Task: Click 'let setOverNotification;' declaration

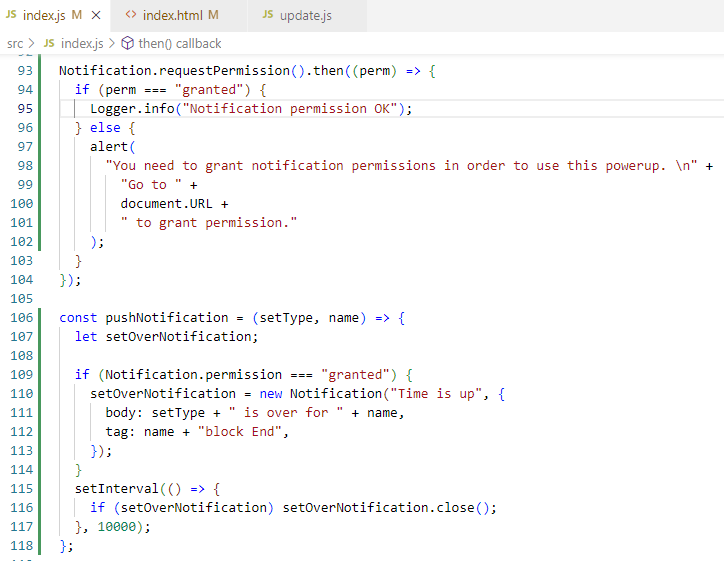Action: [x=166, y=337]
